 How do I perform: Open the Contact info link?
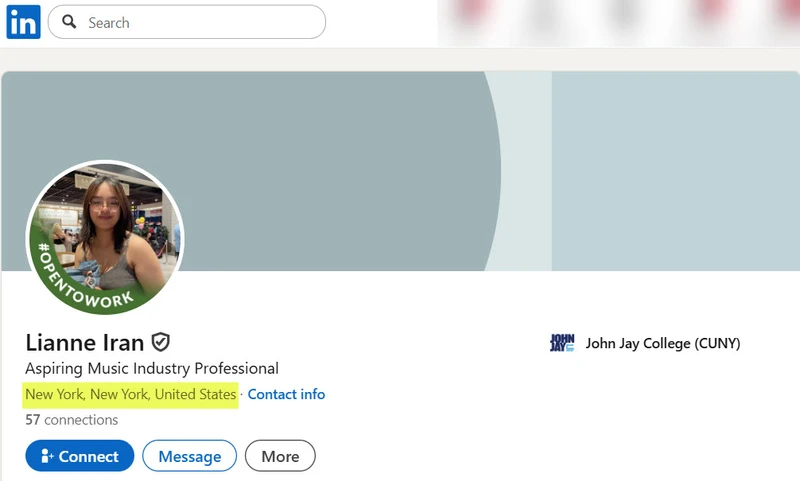click(x=286, y=394)
